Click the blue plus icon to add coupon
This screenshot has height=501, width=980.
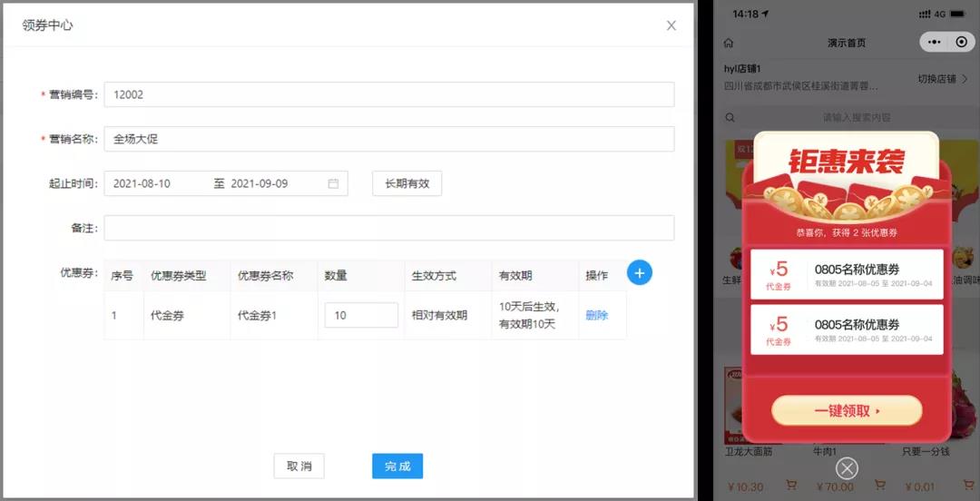[x=640, y=272]
